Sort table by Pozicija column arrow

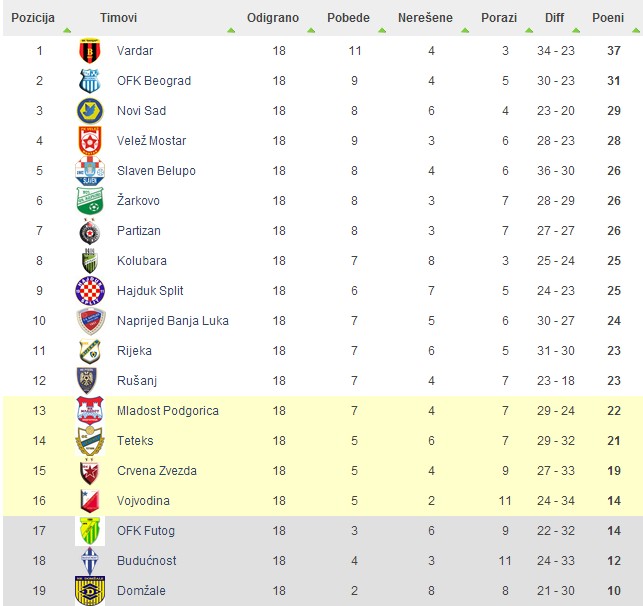(x=67, y=30)
